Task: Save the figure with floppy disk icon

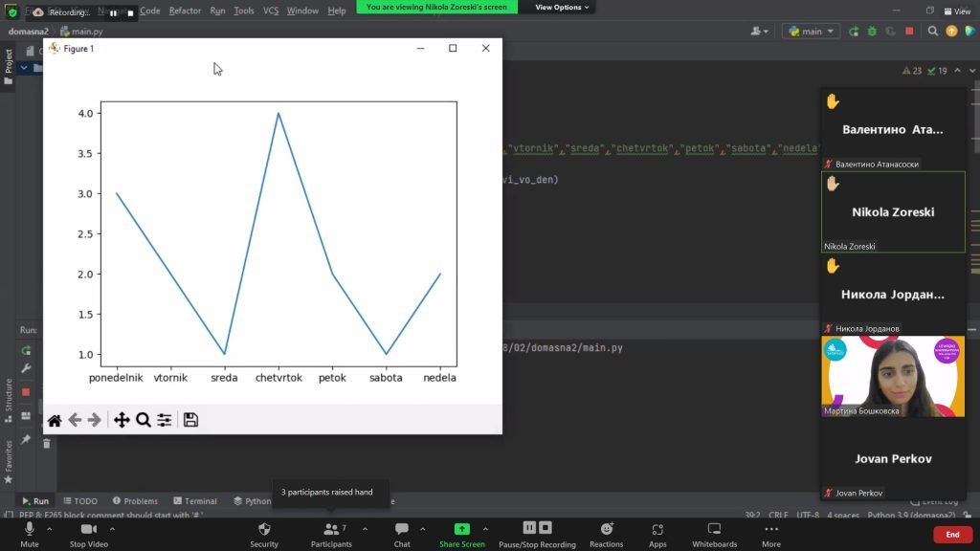Action: click(x=190, y=420)
